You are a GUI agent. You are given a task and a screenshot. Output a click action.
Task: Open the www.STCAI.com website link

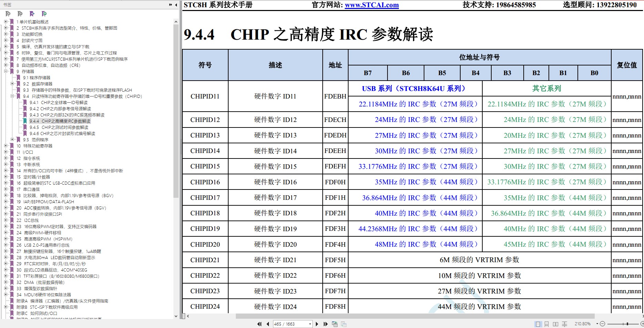tap(372, 5)
